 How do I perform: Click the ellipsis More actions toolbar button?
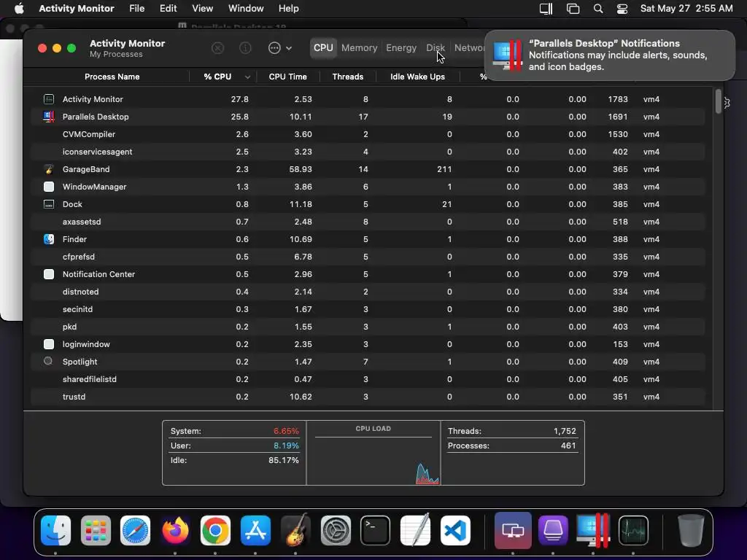click(x=274, y=48)
